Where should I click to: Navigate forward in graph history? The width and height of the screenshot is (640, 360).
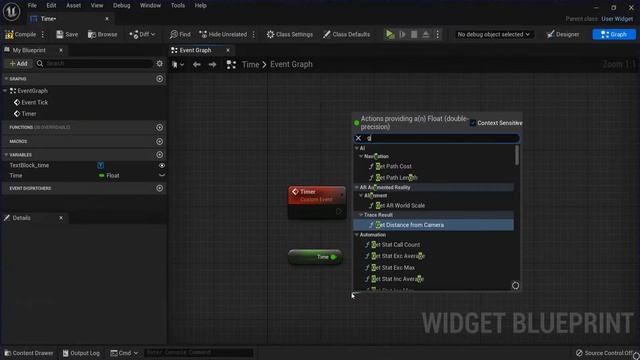pos(212,64)
